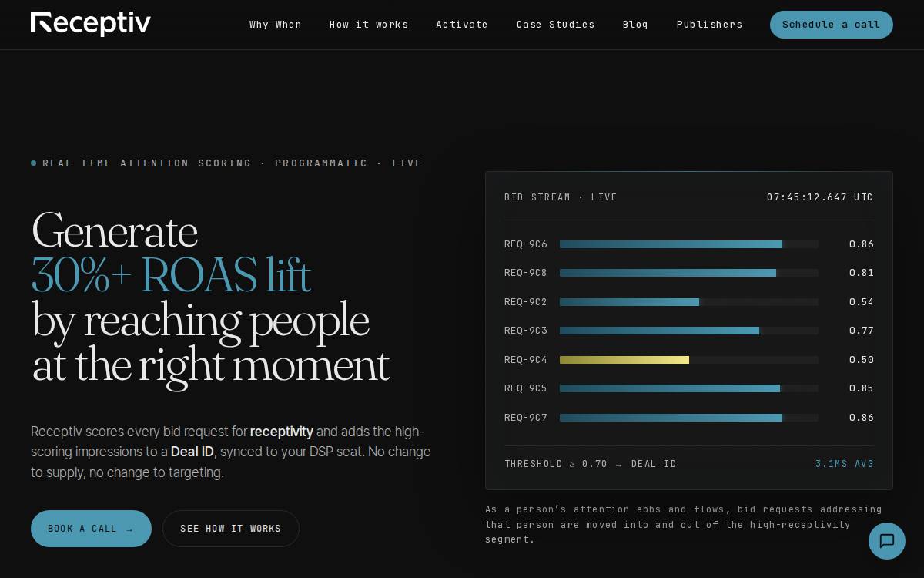Click the bold receptivity word in description

[x=282, y=432]
